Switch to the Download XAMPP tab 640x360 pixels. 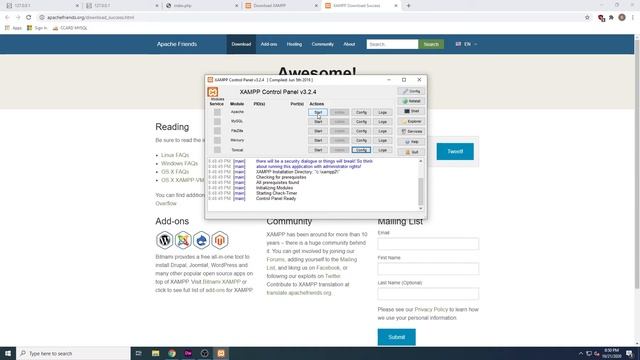(x=281, y=6)
